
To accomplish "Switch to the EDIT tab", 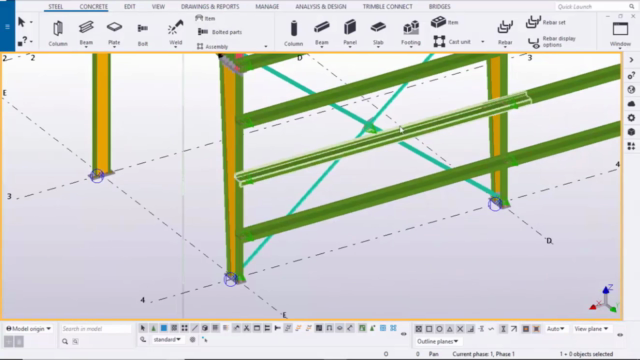I will 130,7.
